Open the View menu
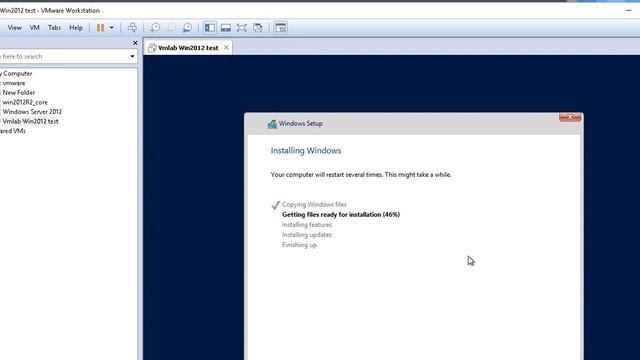640x360 pixels. click(x=15, y=28)
